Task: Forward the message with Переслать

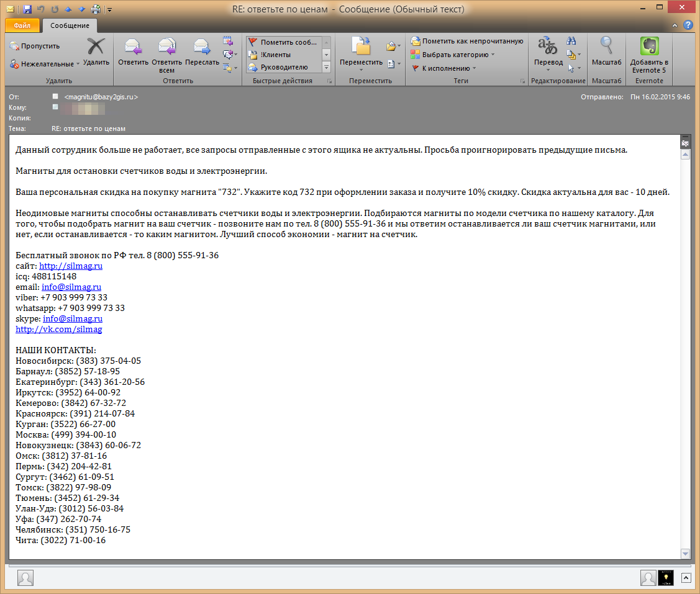Action: (x=201, y=52)
